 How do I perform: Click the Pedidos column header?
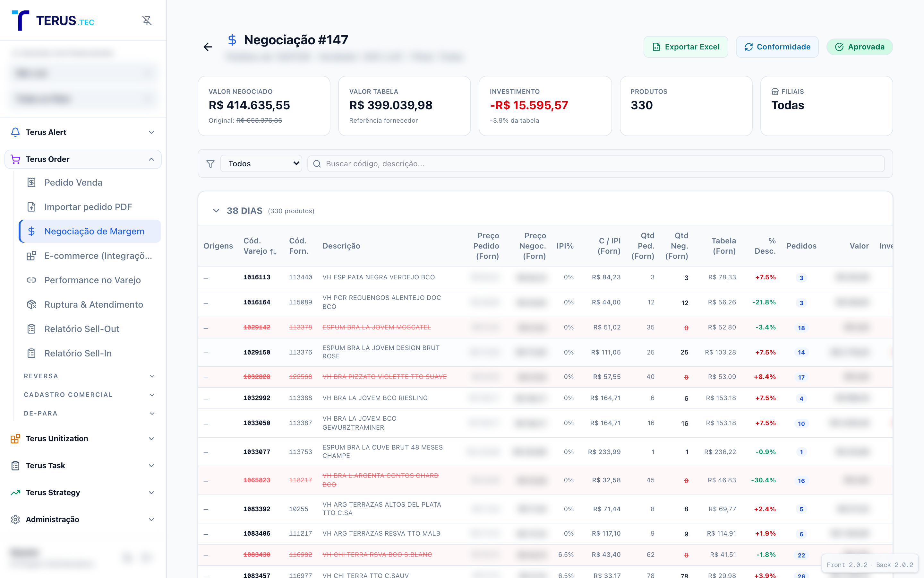[801, 246]
